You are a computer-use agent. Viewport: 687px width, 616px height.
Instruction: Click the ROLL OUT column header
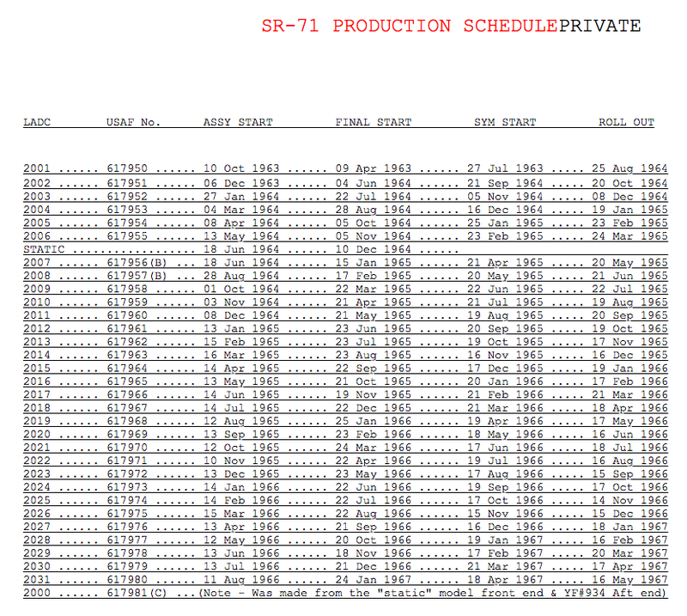click(627, 122)
